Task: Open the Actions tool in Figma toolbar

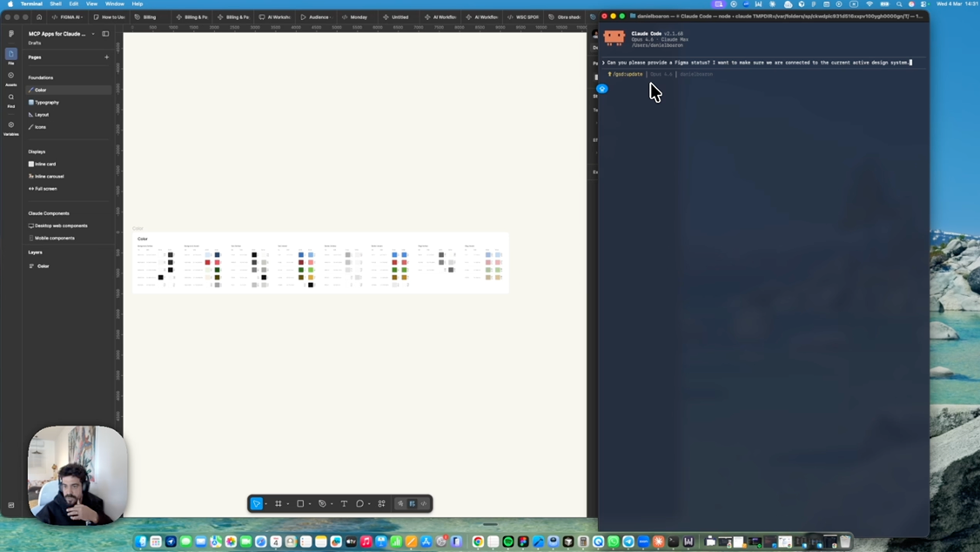Action: (381, 504)
